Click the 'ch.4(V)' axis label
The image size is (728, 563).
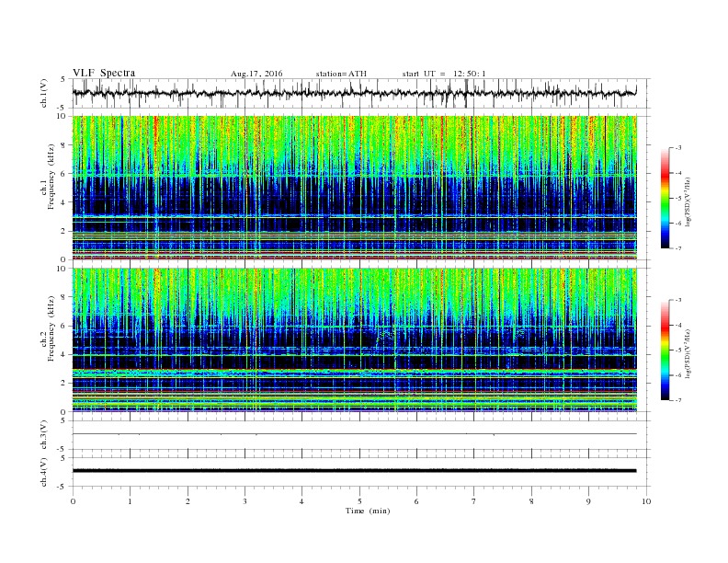click(x=44, y=472)
